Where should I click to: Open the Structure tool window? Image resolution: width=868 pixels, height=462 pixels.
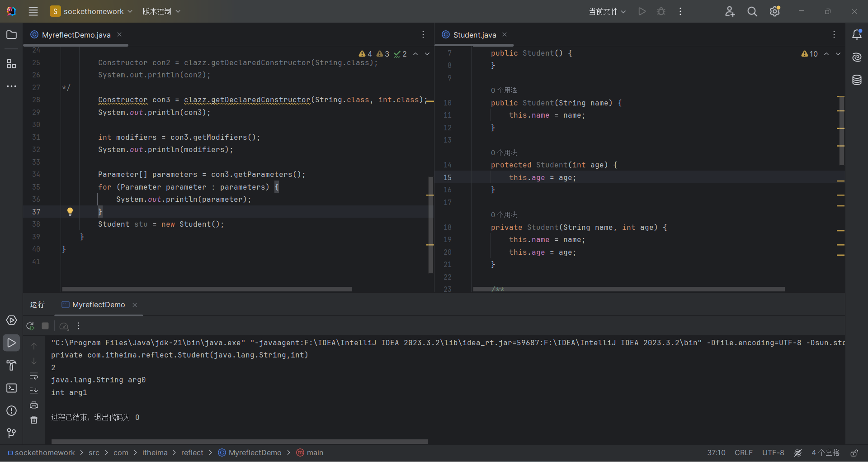11,64
